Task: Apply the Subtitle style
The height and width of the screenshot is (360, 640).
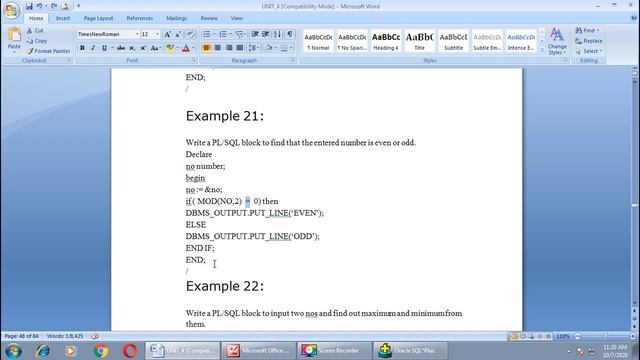Action: [x=453, y=41]
